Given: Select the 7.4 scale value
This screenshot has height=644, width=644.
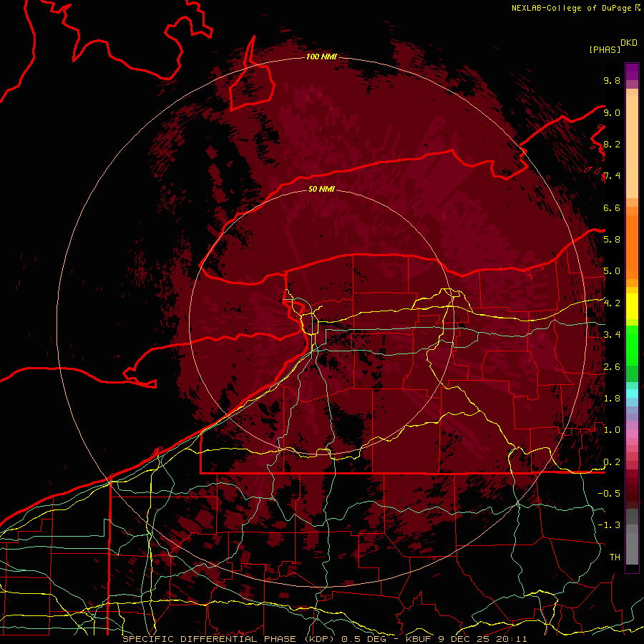Looking at the screenshot, I should (x=612, y=176).
